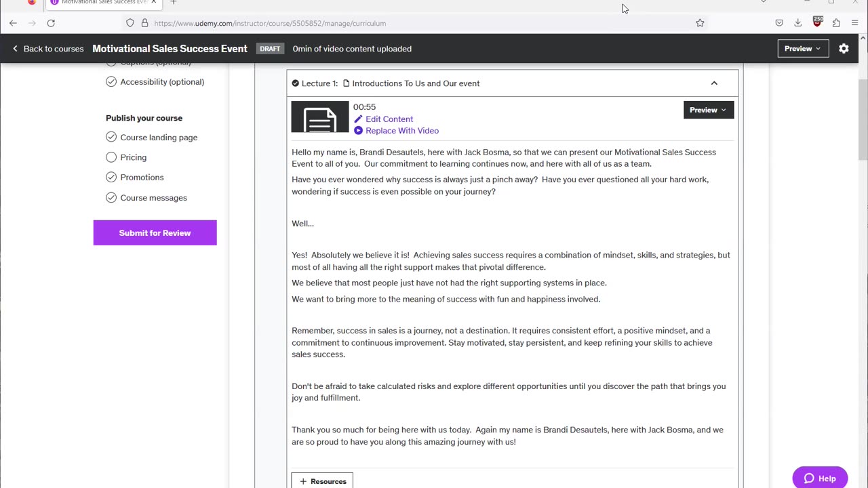This screenshot has height=488, width=868.
Task: Toggle the Pricing circle
Action: coord(111,157)
